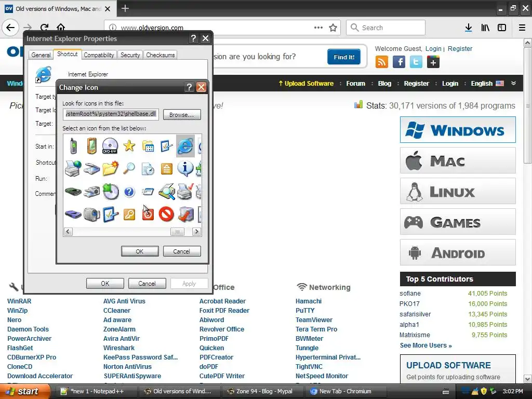Open the hamburger application menu
Screen dimensions: 532x399
522,28
